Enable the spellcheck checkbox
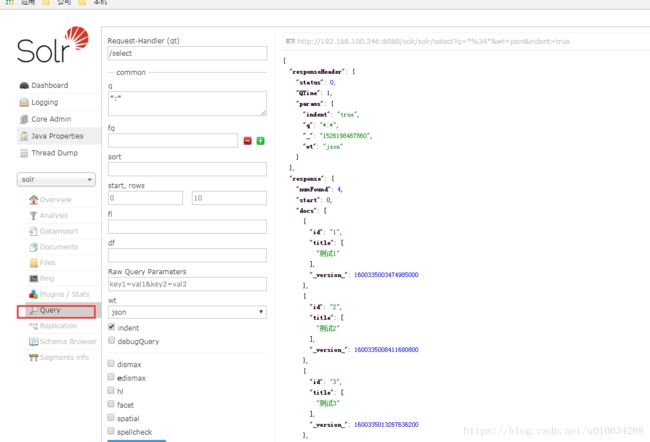 111,431
